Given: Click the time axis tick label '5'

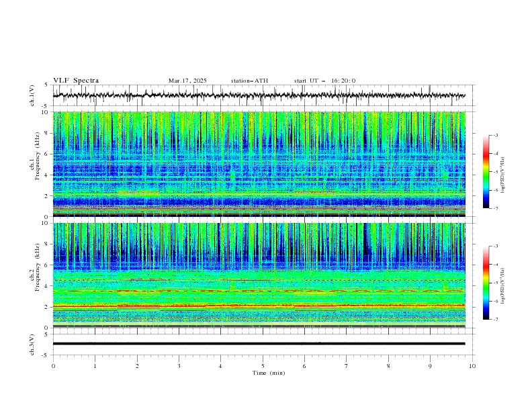Looking at the screenshot, I should point(263,366).
